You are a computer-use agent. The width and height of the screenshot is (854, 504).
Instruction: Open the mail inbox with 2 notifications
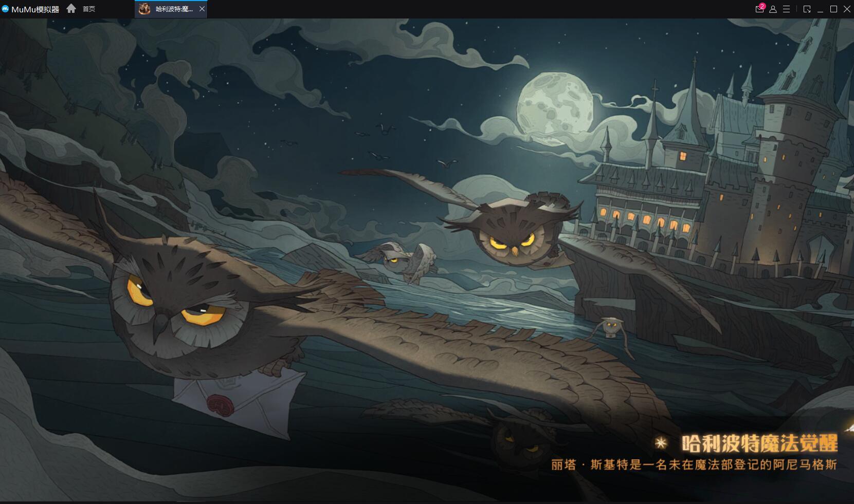tap(760, 9)
